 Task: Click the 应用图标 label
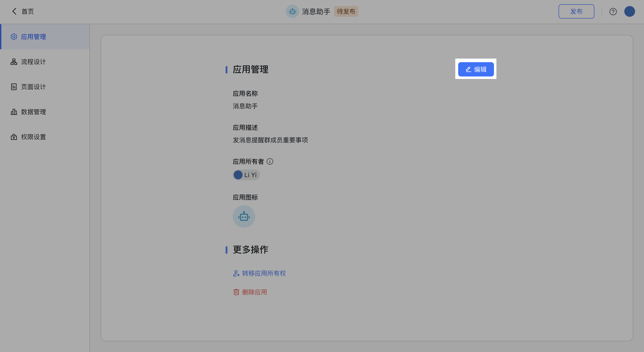click(245, 197)
